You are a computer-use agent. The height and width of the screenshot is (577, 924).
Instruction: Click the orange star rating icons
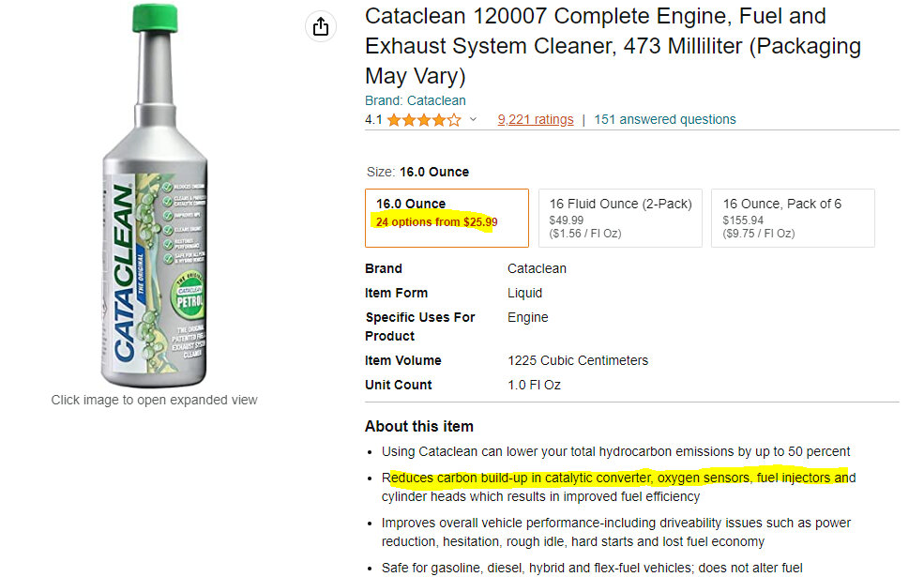[423, 120]
